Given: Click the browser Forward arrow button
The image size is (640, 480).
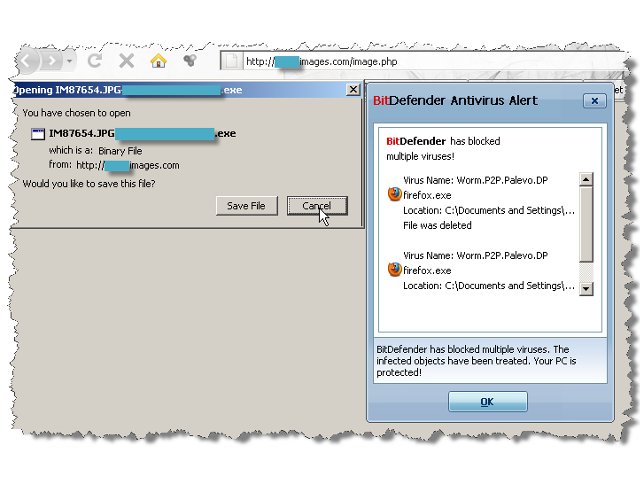Looking at the screenshot, I should [52, 61].
